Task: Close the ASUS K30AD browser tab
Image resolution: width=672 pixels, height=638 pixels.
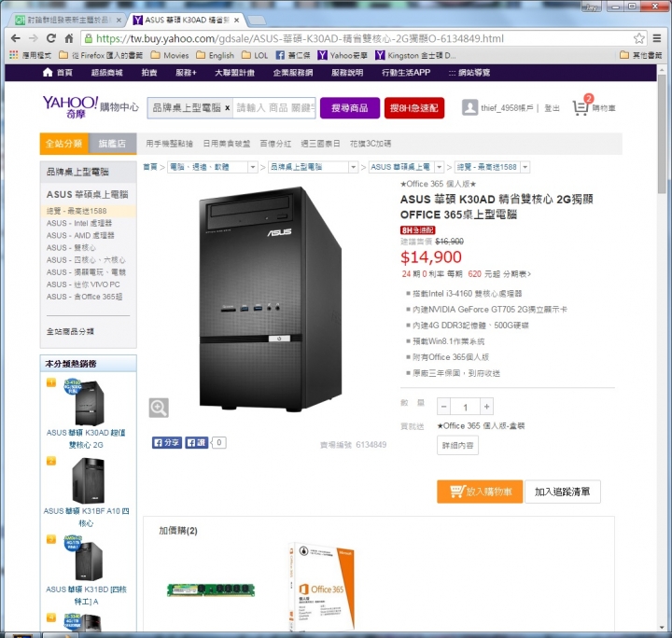Action: click(236, 21)
